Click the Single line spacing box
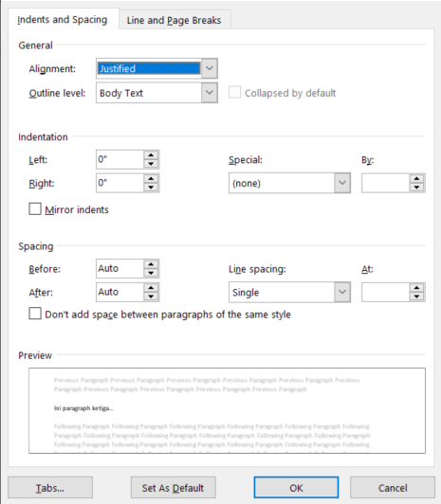441x504 pixels. tap(282, 292)
